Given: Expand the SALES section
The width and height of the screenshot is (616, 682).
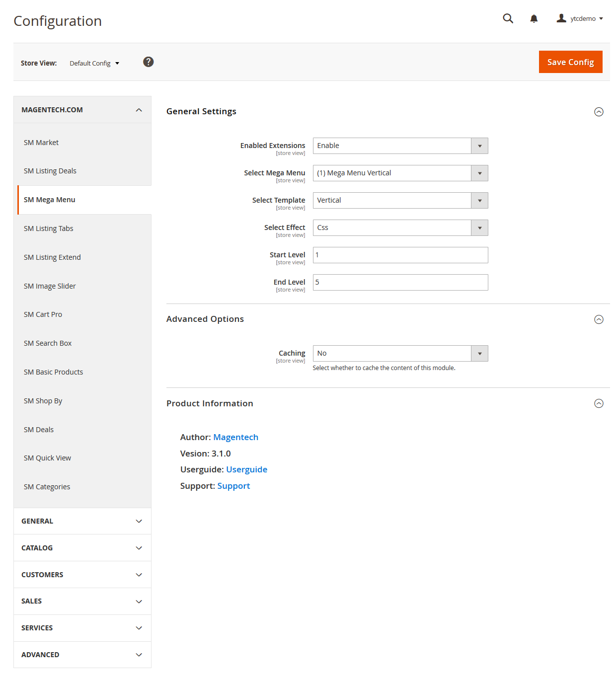Looking at the screenshot, I should tap(82, 601).
